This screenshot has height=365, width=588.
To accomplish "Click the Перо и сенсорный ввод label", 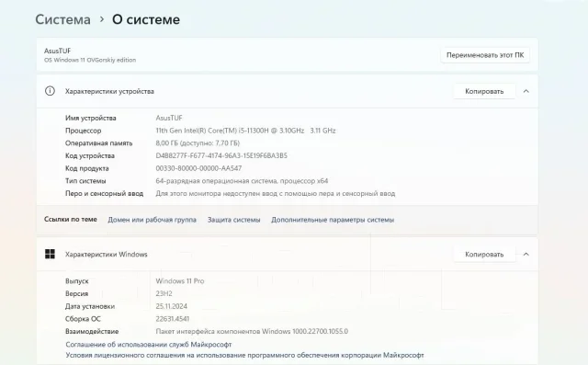I will coord(104,194).
